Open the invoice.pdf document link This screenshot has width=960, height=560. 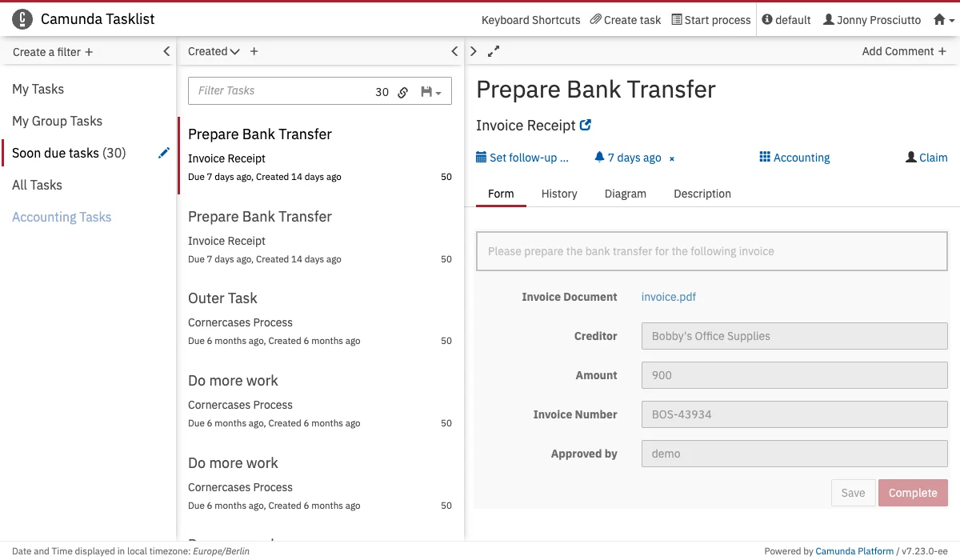[x=669, y=297]
